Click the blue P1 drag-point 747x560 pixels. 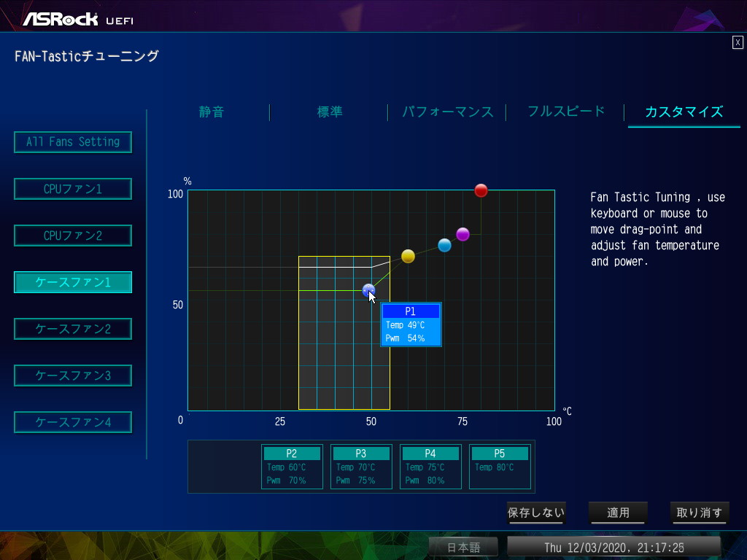pyautogui.click(x=368, y=290)
